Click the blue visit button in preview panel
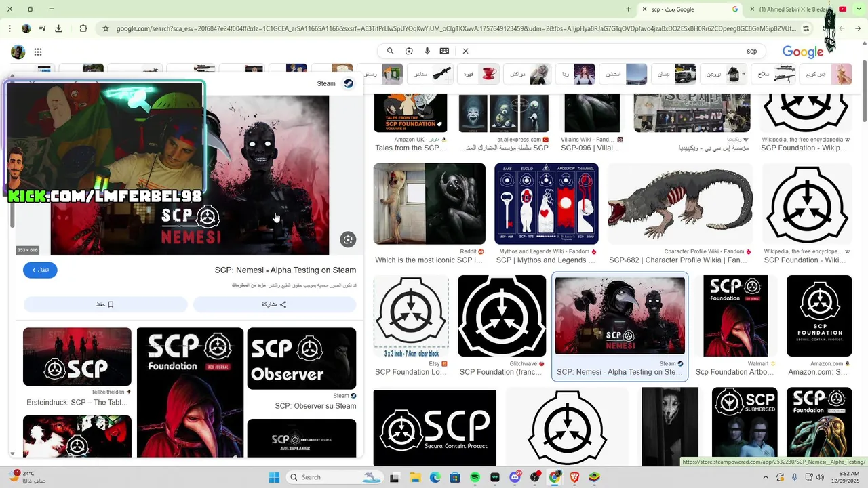868x488 pixels. coord(40,270)
